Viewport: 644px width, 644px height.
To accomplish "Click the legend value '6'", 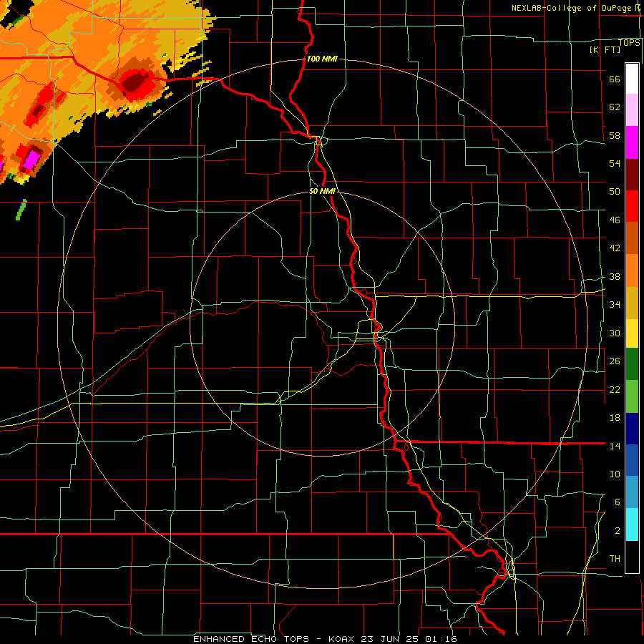I will click(617, 502).
